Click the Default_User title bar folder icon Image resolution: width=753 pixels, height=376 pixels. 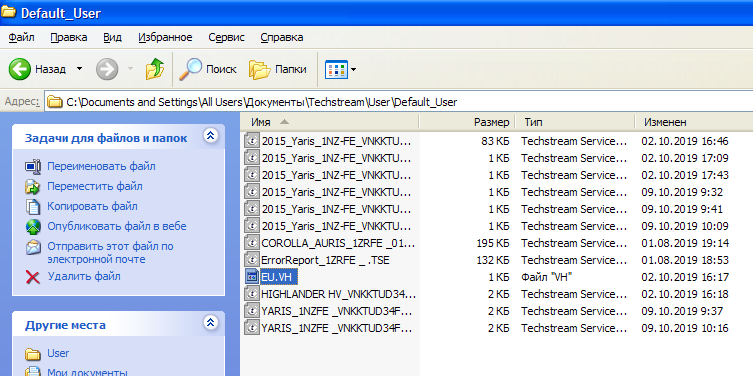tap(9, 12)
